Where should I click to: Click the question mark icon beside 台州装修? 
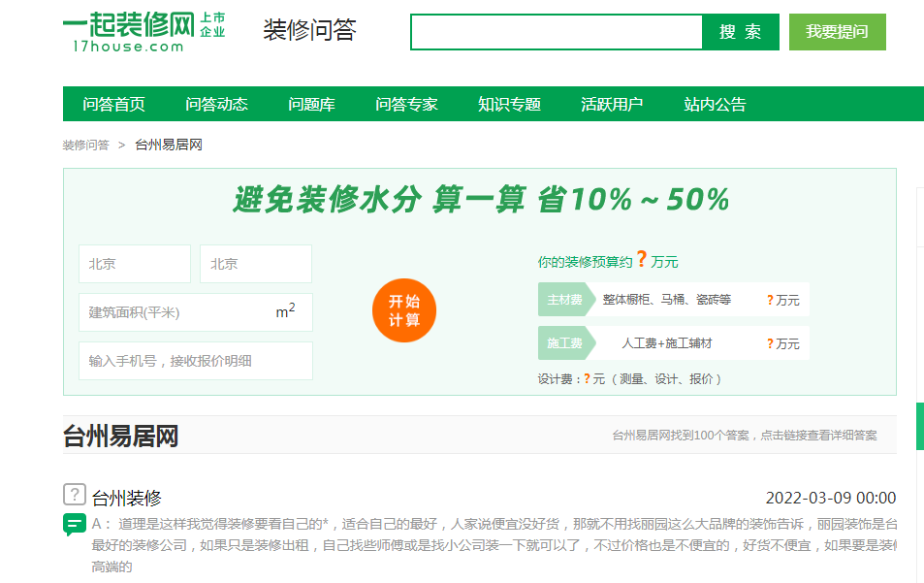(x=75, y=495)
